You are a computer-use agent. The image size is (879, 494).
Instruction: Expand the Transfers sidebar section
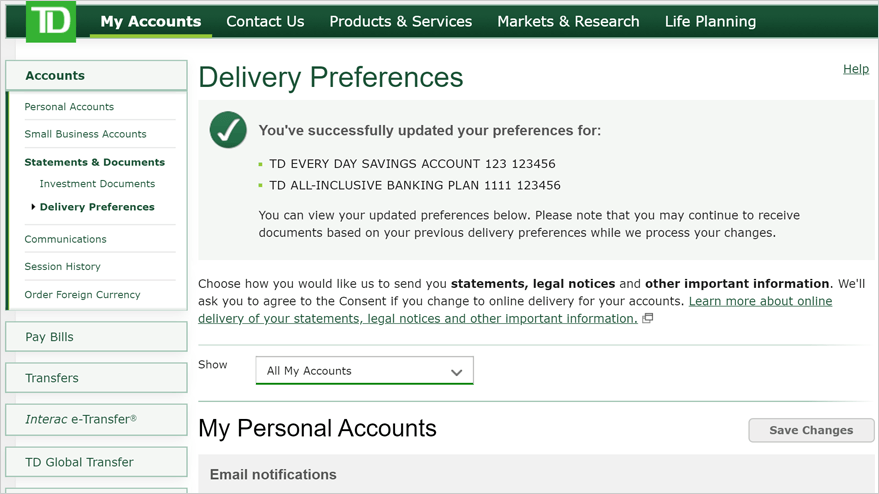tap(96, 378)
